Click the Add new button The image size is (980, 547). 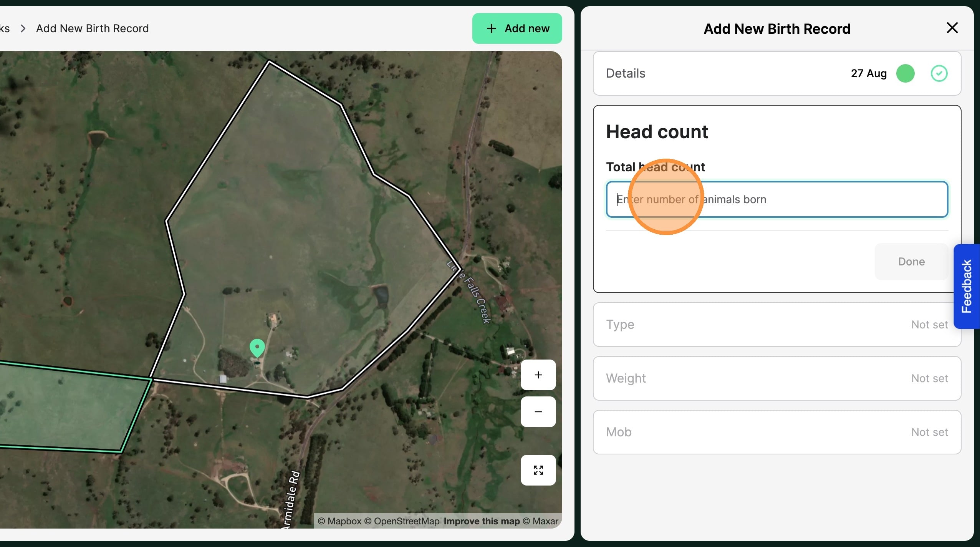click(x=517, y=28)
